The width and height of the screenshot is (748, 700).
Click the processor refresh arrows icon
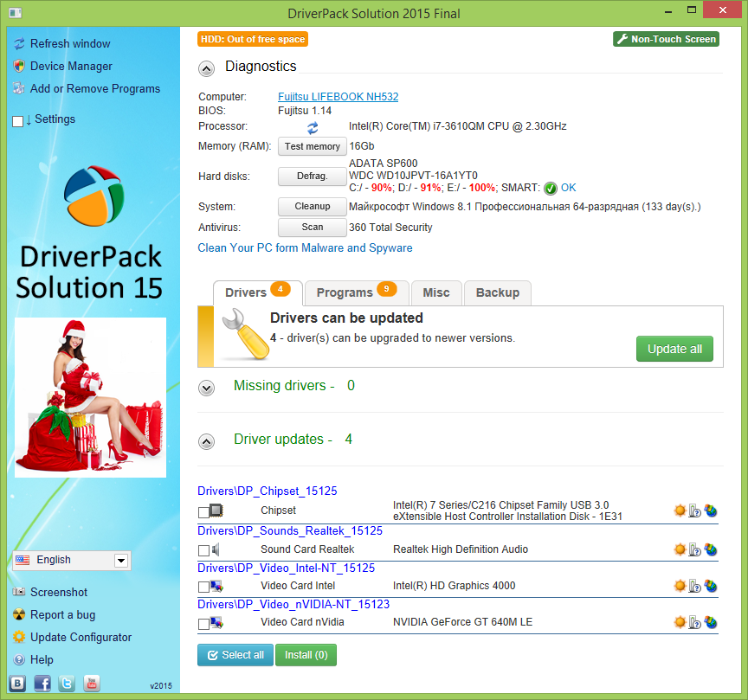tap(313, 127)
